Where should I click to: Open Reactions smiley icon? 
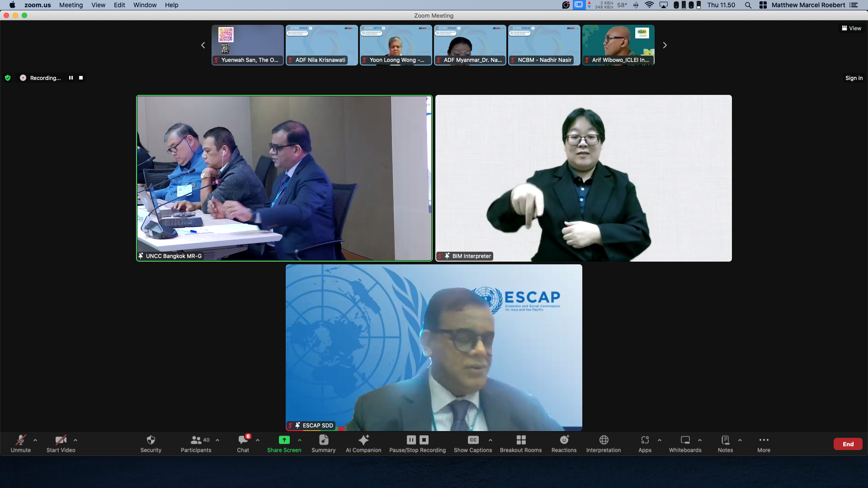(564, 440)
